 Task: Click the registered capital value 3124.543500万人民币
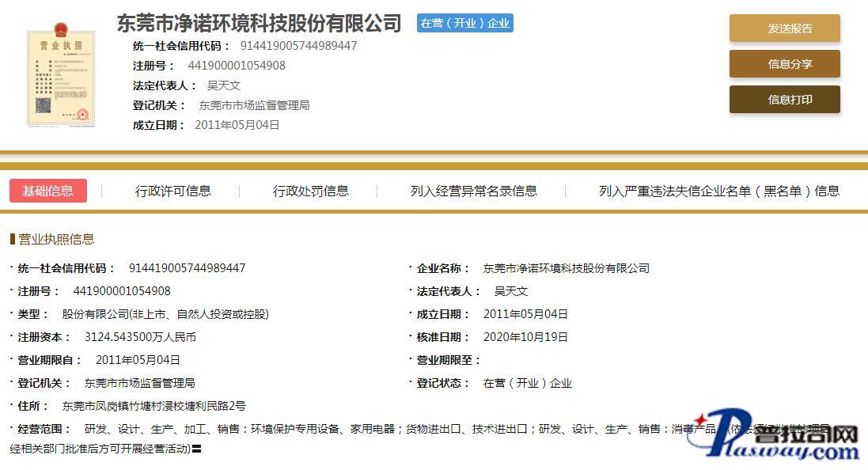tap(140, 337)
